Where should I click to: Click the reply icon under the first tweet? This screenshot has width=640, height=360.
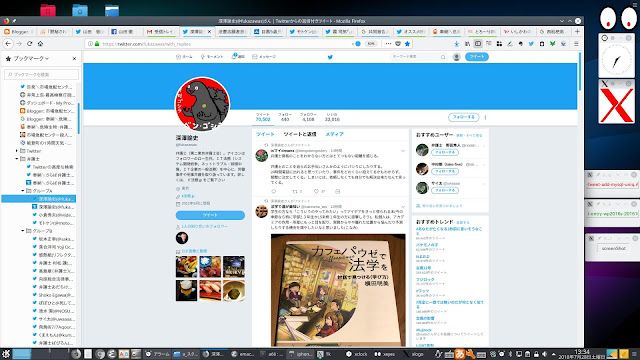[x=274, y=191]
